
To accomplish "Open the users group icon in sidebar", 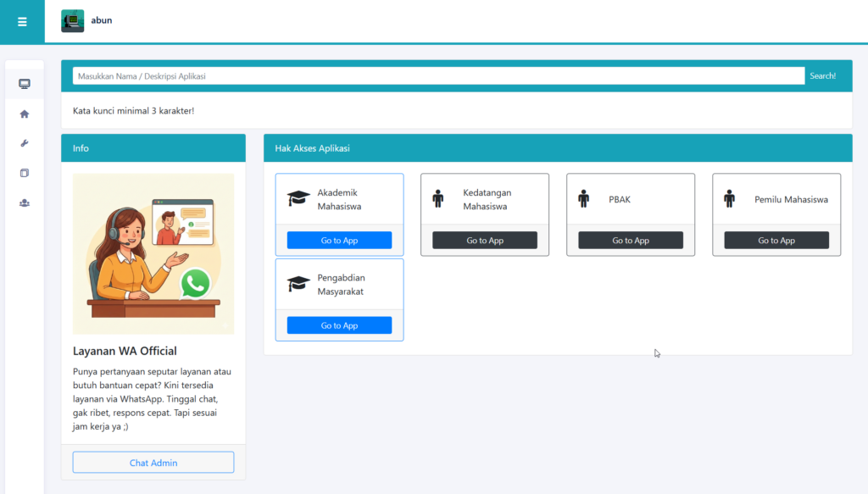I will click(24, 203).
